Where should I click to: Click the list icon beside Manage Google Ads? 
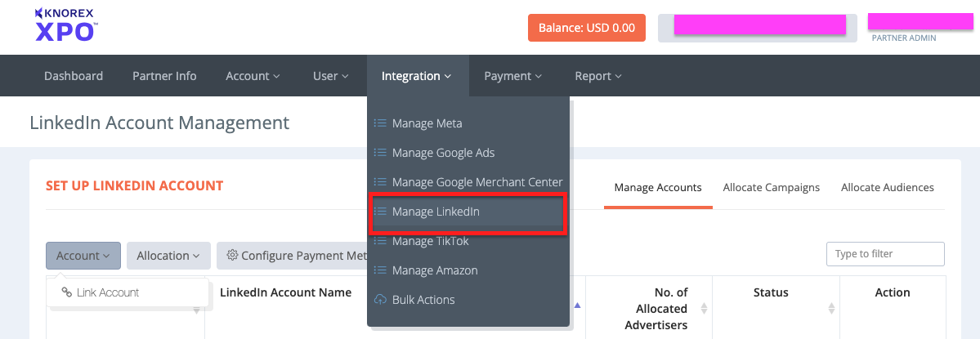pos(380,153)
